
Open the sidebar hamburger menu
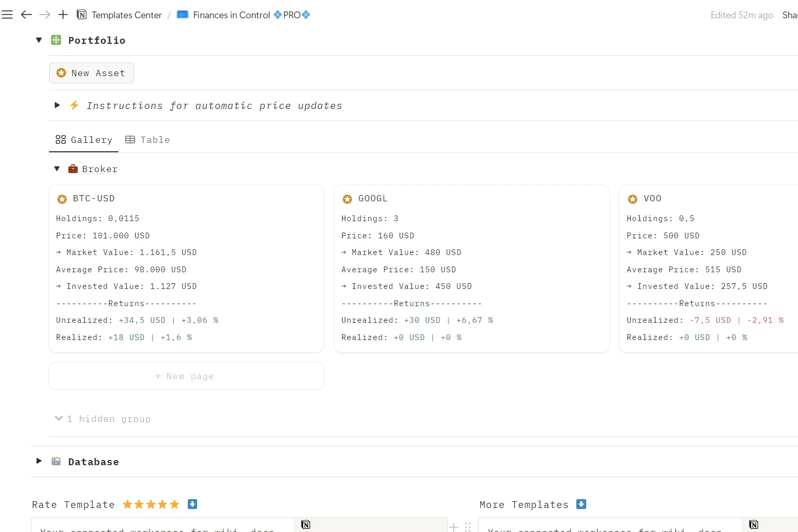coord(7,15)
